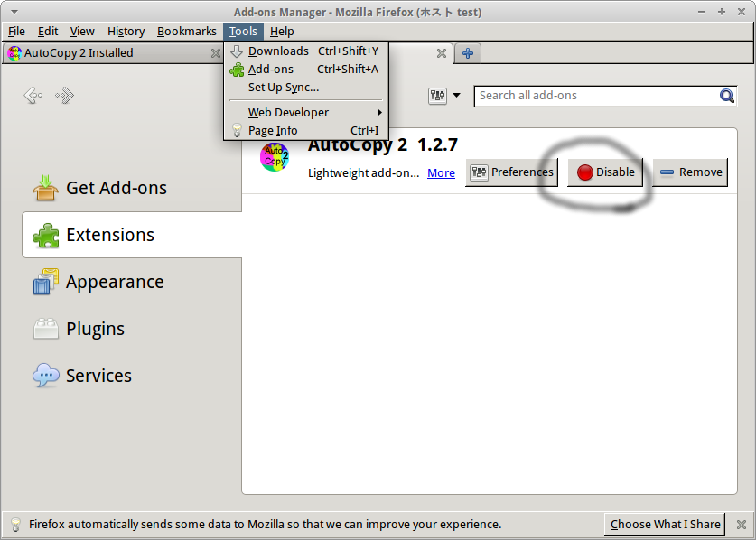Open the window menu arrow in title bar
Screen dimensions: 756x540
pos(14,12)
